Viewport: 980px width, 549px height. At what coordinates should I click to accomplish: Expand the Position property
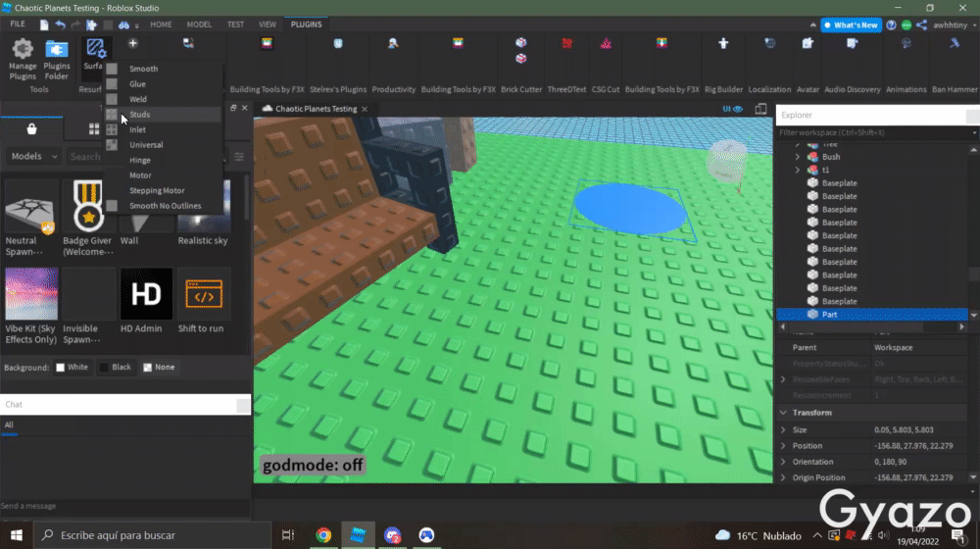(x=783, y=446)
